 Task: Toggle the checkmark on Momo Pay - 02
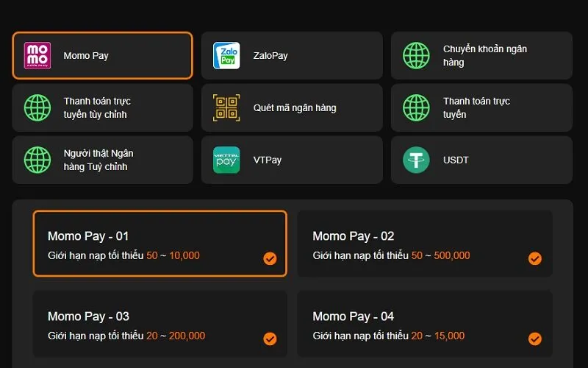click(x=535, y=258)
